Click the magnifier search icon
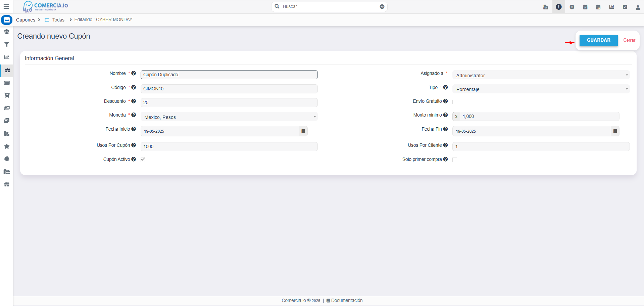Screen dimensions: 644x306 click(x=277, y=6)
